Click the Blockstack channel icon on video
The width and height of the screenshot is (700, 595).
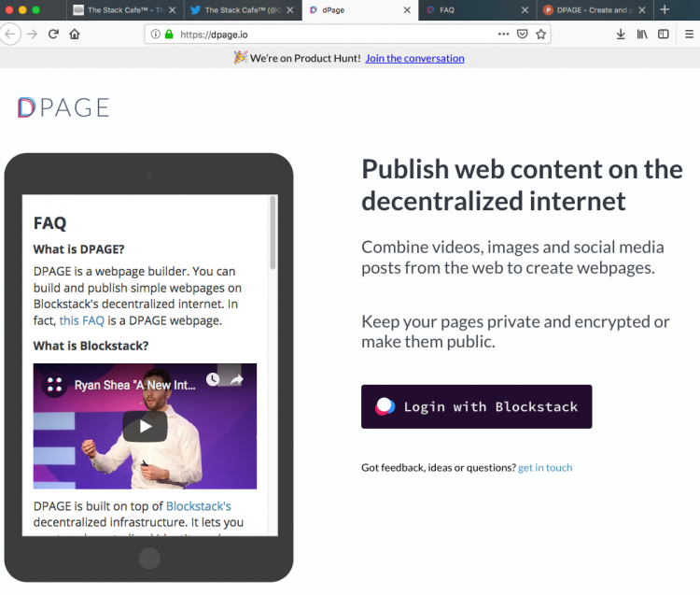[x=54, y=384]
